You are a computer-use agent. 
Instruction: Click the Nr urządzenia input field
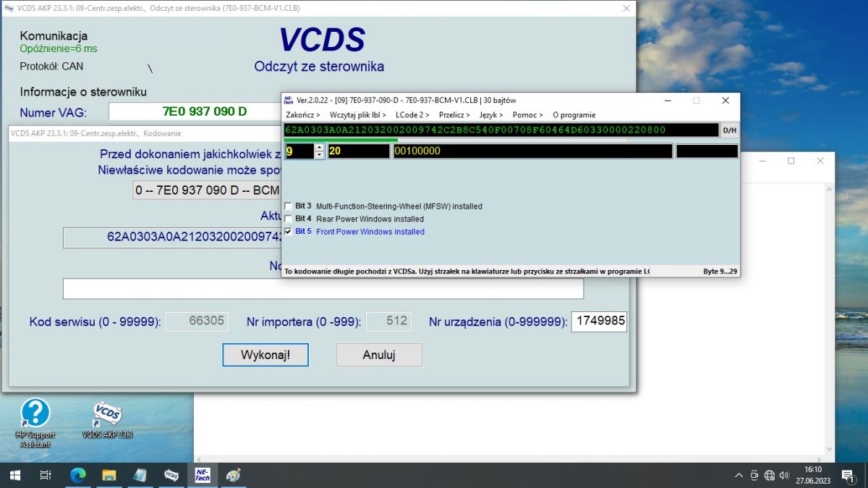click(x=599, y=321)
